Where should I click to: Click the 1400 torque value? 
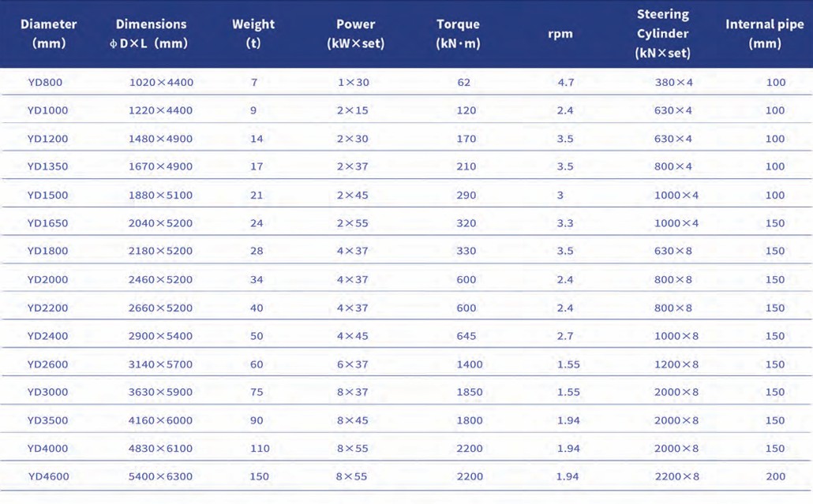(469, 364)
